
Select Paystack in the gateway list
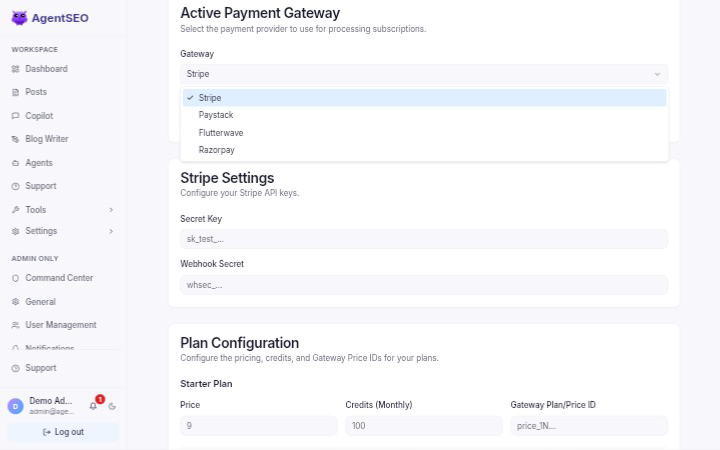tap(424, 115)
